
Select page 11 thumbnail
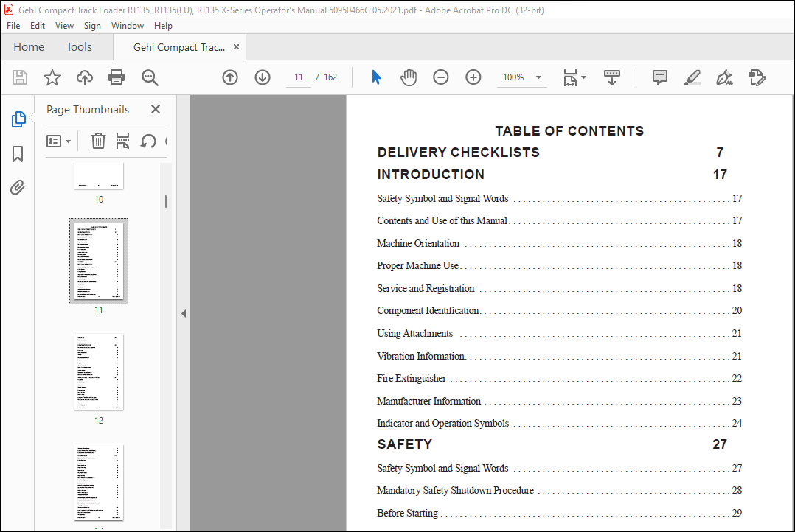pyautogui.click(x=99, y=261)
